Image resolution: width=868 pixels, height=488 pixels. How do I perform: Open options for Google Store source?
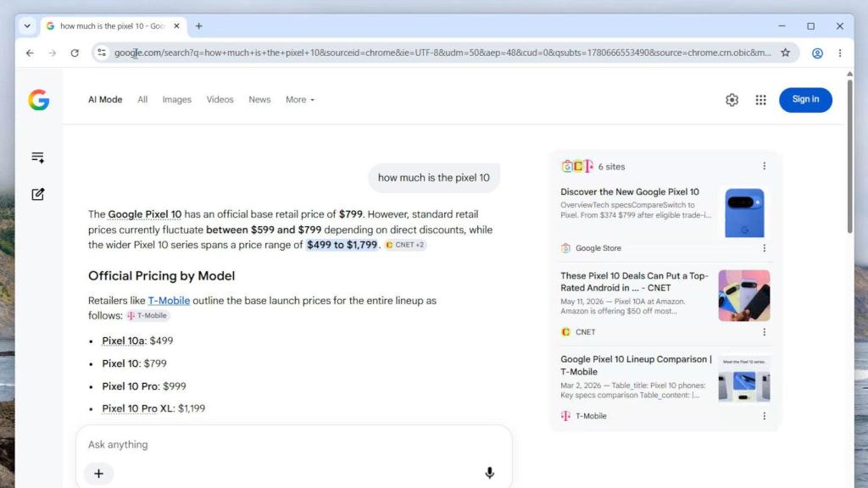pos(764,248)
